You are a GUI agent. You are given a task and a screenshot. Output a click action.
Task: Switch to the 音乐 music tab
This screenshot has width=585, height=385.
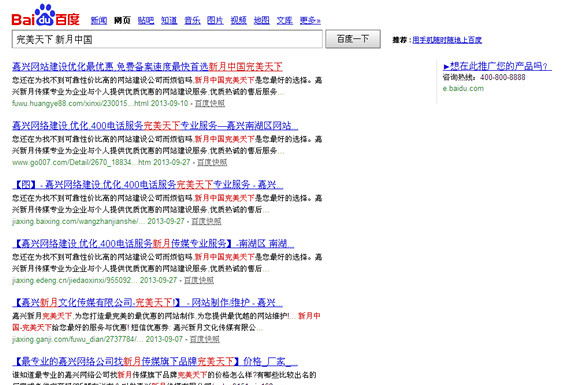pyautogui.click(x=192, y=20)
